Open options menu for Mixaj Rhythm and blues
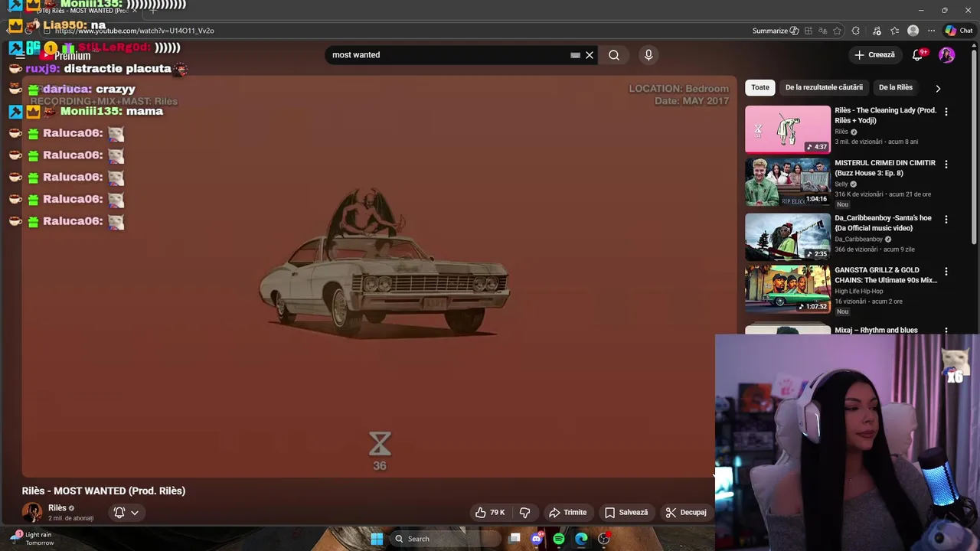Viewport: 980px width, 551px height. point(946,331)
